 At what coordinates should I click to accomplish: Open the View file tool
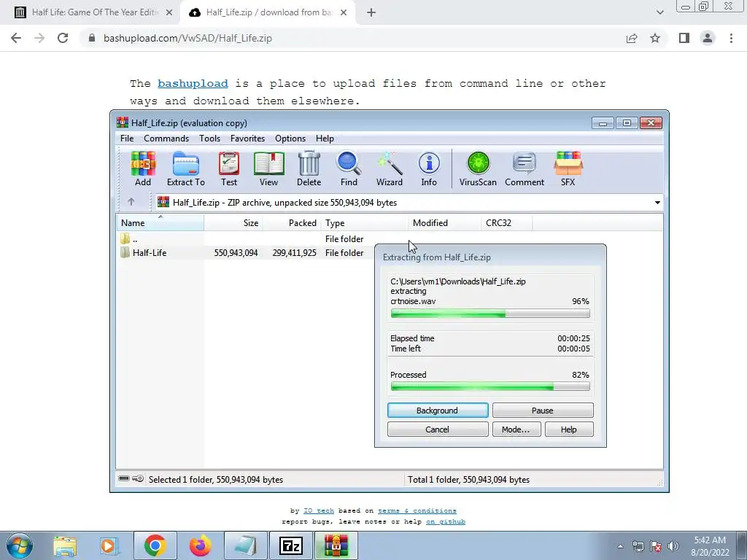(268, 169)
